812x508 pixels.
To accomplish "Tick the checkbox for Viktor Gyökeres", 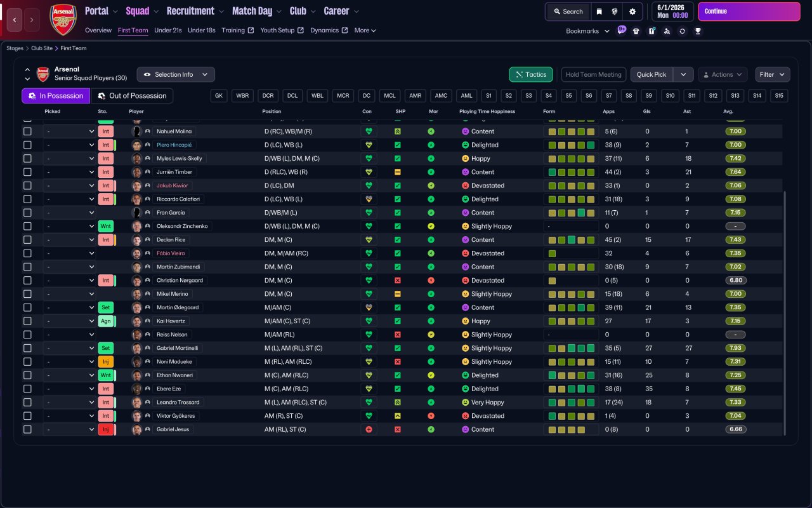I will click(x=27, y=416).
